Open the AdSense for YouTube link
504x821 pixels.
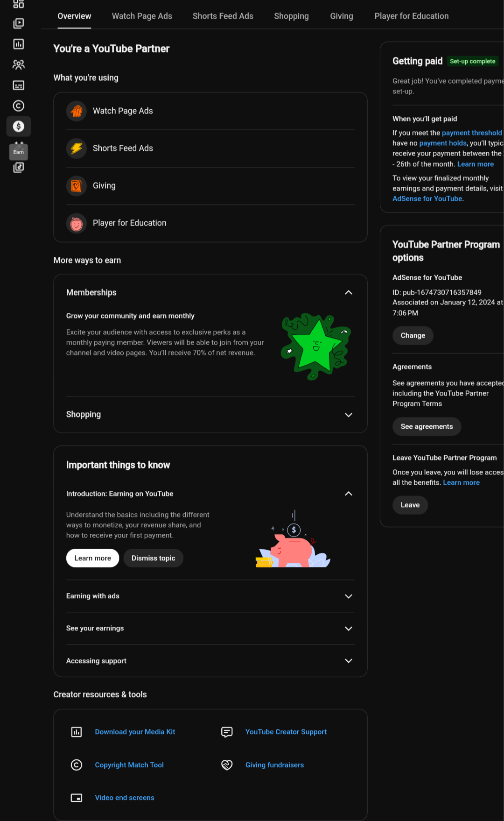point(427,198)
